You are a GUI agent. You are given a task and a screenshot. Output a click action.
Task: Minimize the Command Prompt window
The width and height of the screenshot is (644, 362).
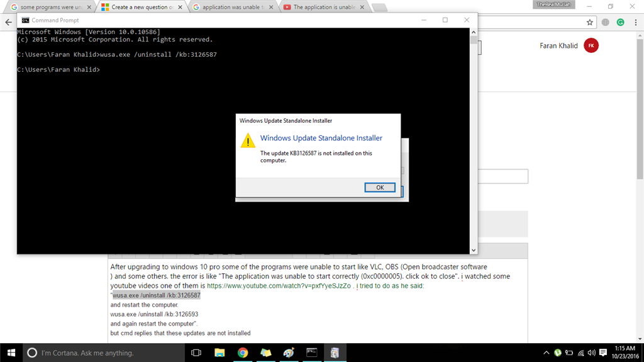(424, 20)
